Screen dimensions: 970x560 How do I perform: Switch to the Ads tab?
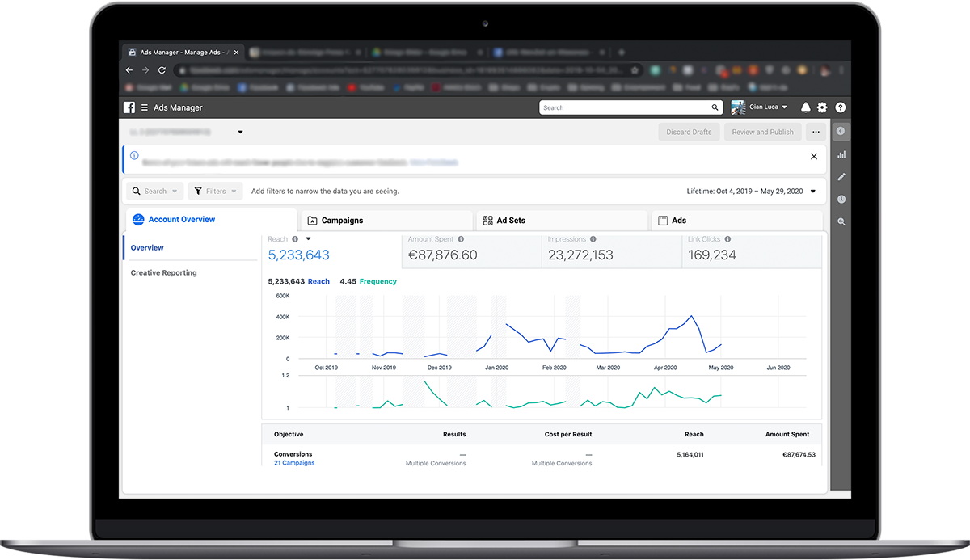(736, 220)
